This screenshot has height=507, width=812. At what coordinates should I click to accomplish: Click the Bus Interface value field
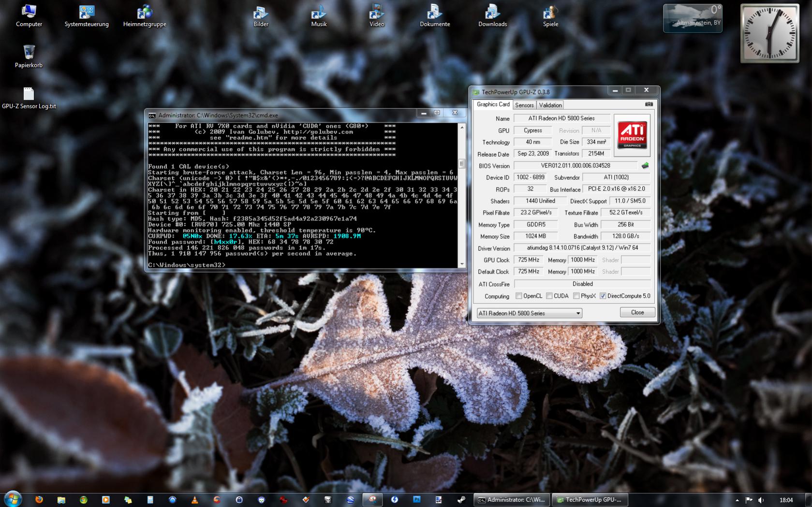(x=617, y=189)
